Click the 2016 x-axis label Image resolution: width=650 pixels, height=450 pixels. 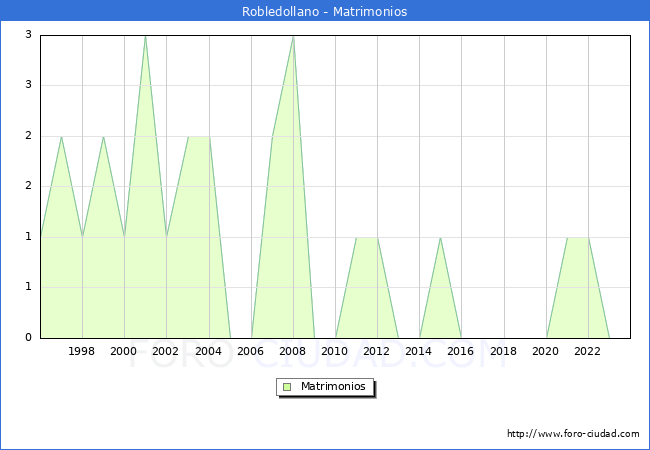pyautogui.click(x=461, y=351)
